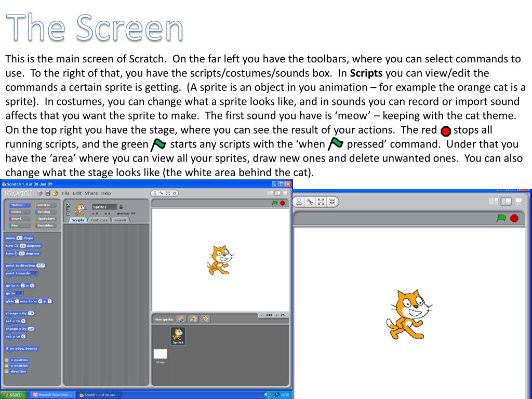Image resolution: width=532 pixels, height=399 pixels.
Task: Select Grow sprite arrows in enlarged stage image
Action: [321, 202]
